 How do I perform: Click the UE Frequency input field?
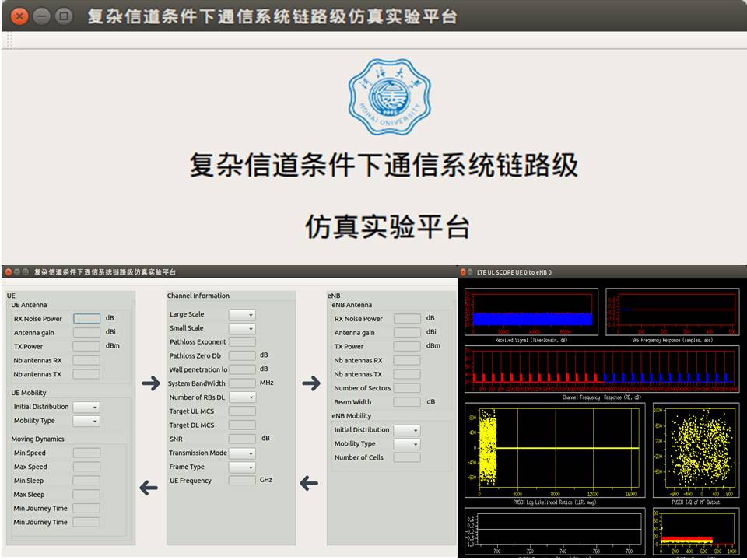242,480
